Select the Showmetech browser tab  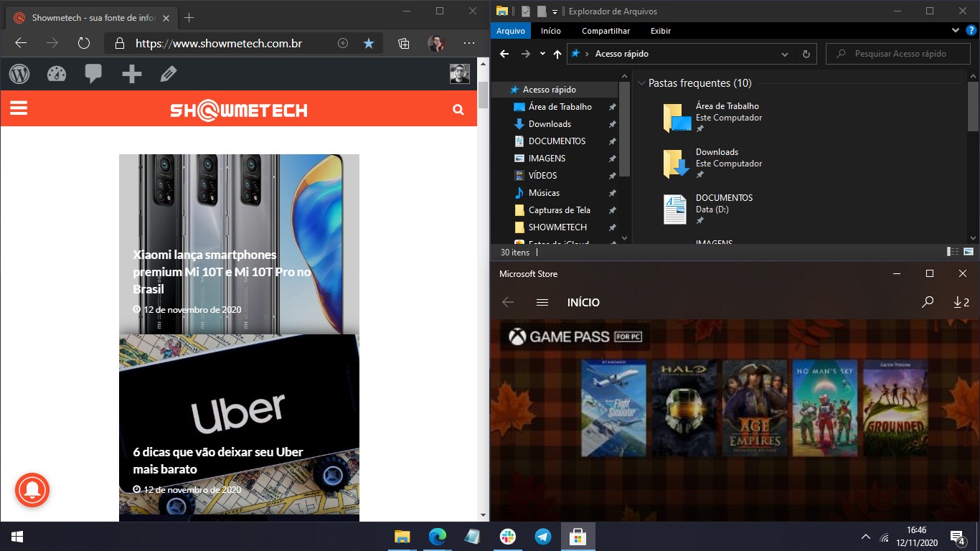click(92, 17)
